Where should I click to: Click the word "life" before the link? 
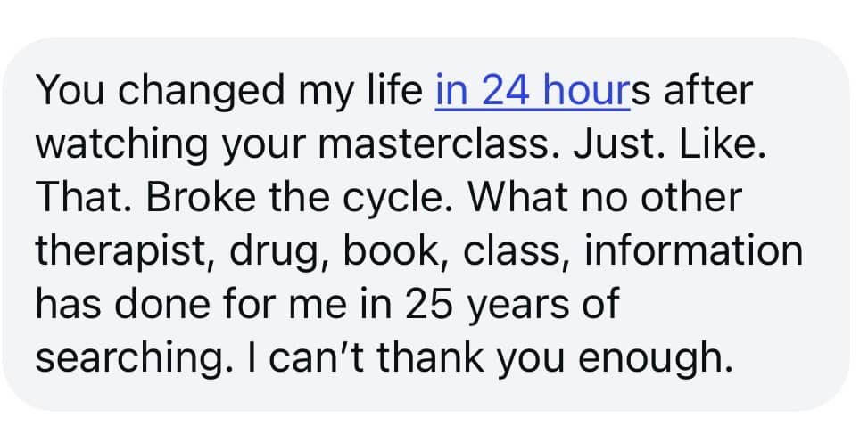pos(394,92)
